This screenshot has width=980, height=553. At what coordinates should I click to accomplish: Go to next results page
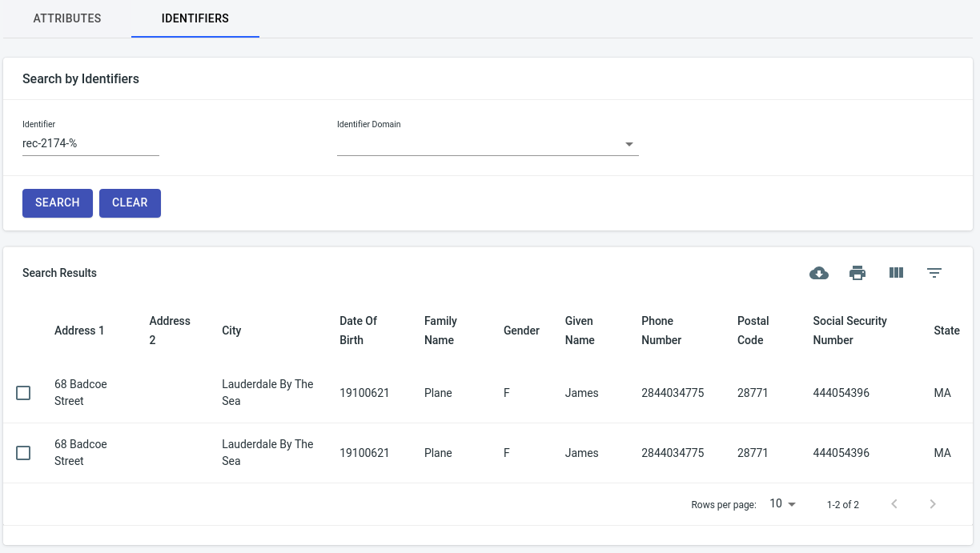933,504
